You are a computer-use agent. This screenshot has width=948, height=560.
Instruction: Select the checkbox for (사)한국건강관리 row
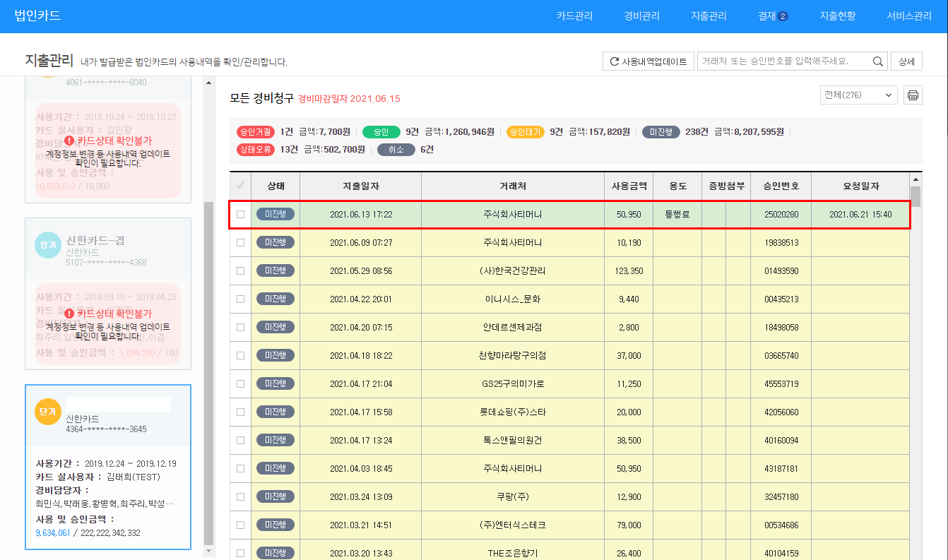(240, 271)
